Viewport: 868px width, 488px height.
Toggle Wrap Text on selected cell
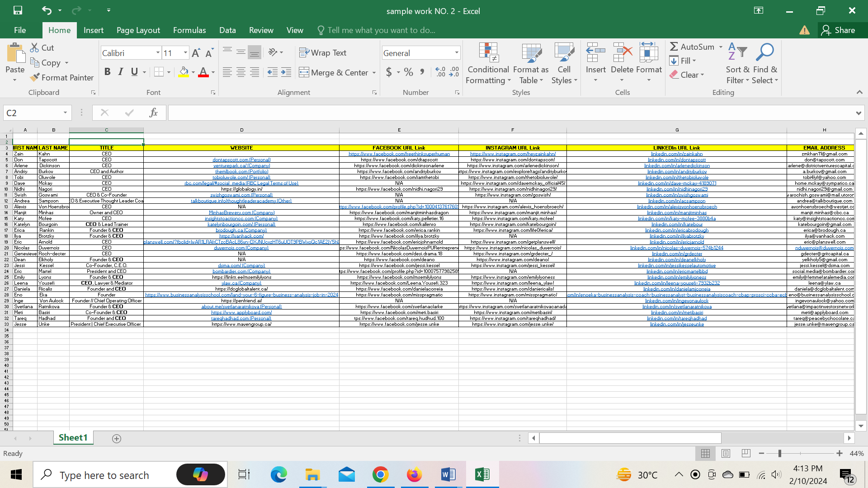tap(323, 53)
